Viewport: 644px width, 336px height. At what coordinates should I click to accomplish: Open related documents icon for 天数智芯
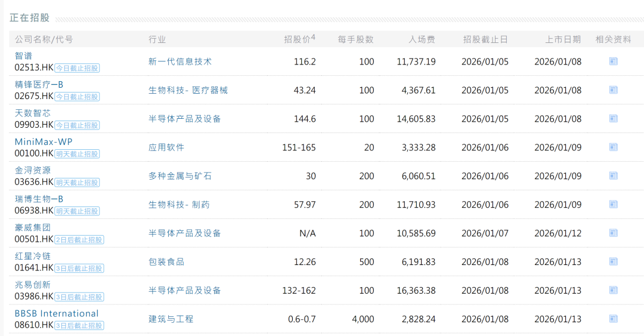(613, 118)
